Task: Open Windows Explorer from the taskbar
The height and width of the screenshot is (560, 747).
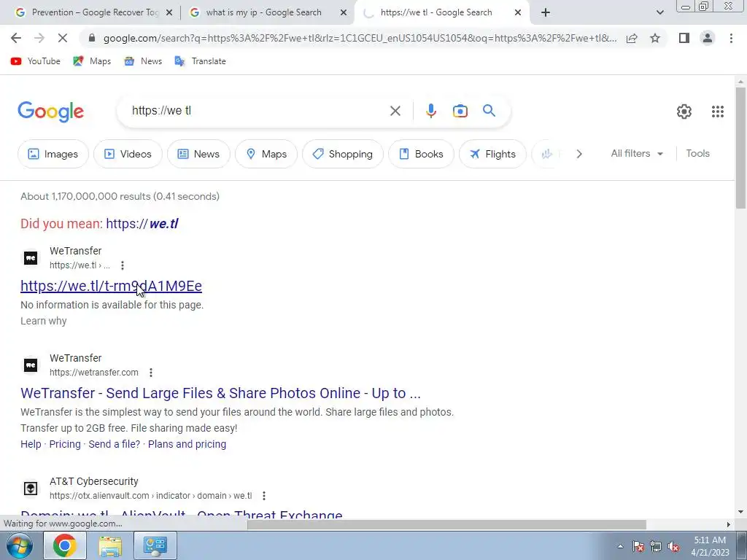Action: pyautogui.click(x=110, y=545)
